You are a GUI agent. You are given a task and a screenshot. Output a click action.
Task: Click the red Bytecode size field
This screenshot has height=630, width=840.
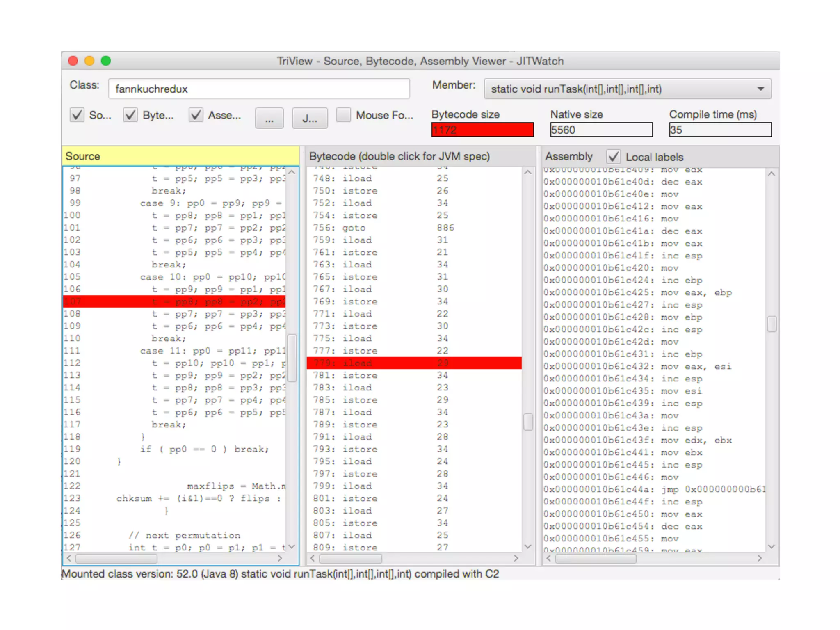(482, 130)
